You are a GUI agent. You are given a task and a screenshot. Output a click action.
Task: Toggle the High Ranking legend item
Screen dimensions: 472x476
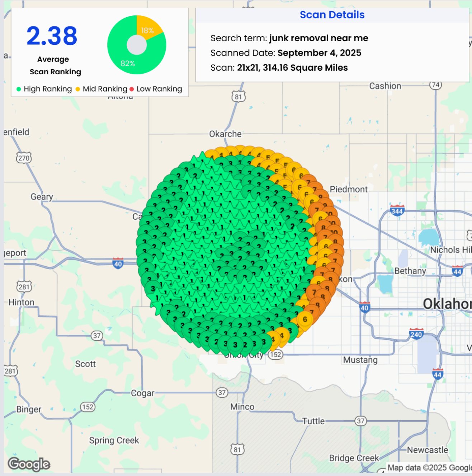44,89
